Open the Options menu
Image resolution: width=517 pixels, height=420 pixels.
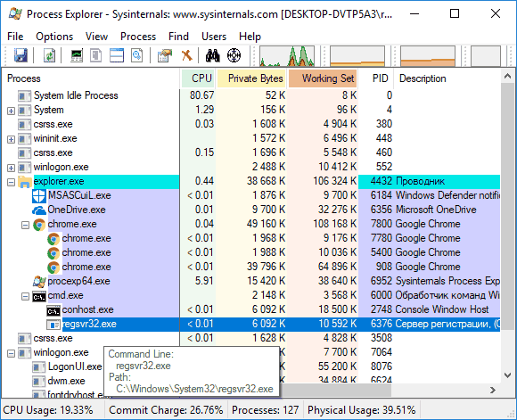[x=54, y=37]
